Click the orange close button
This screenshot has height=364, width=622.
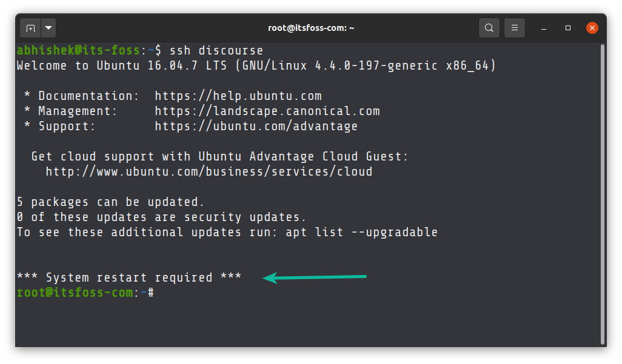(591, 27)
